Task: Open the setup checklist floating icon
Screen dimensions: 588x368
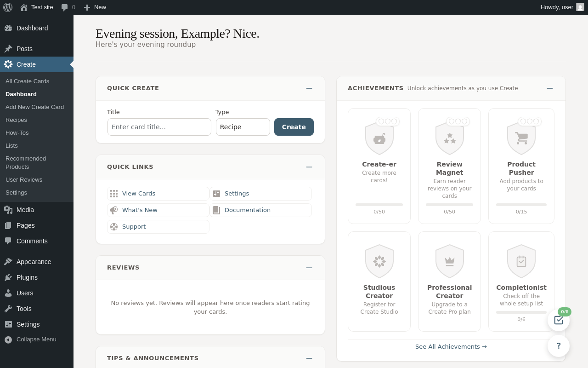Action: click(x=559, y=320)
